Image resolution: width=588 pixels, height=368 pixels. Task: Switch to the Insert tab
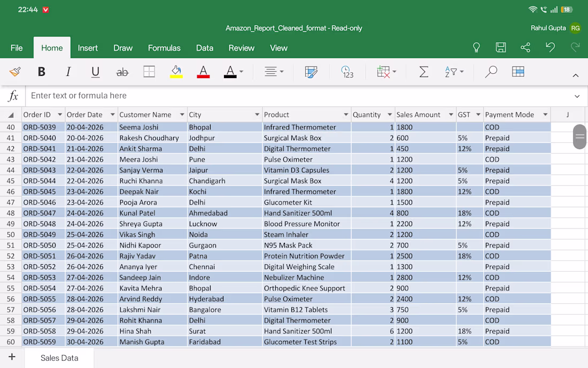[88, 48]
